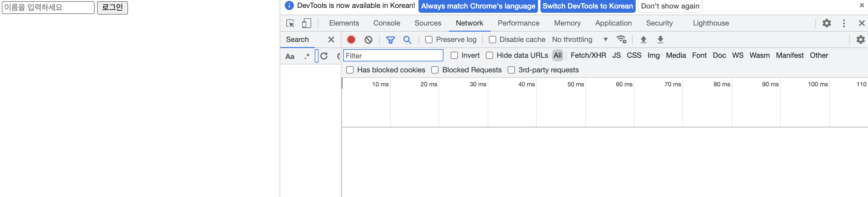
Task: Select the Network tab
Action: (x=469, y=23)
